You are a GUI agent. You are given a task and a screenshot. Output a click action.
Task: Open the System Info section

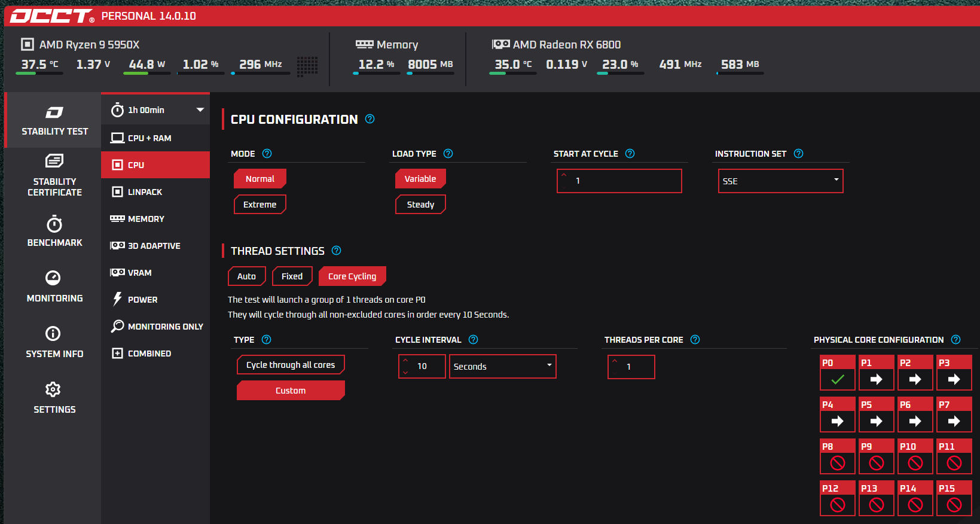tap(54, 343)
